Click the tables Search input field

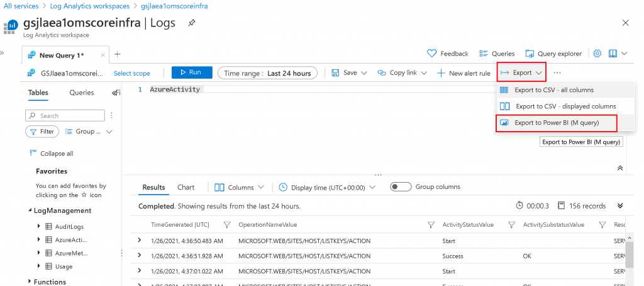69,116
